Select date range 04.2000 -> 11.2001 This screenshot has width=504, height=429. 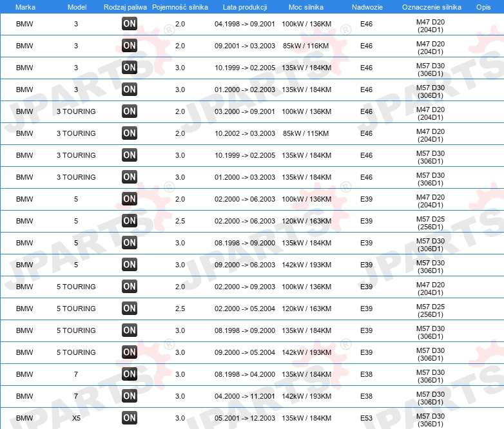point(245,396)
